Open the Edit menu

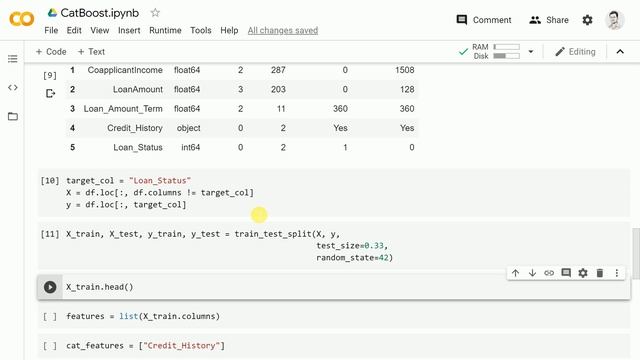tap(74, 30)
